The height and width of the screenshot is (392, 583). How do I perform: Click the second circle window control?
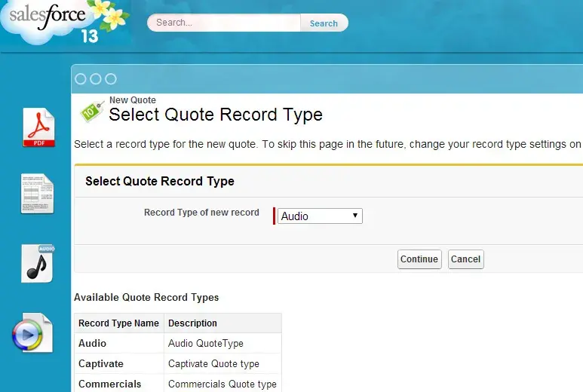pos(96,78)
